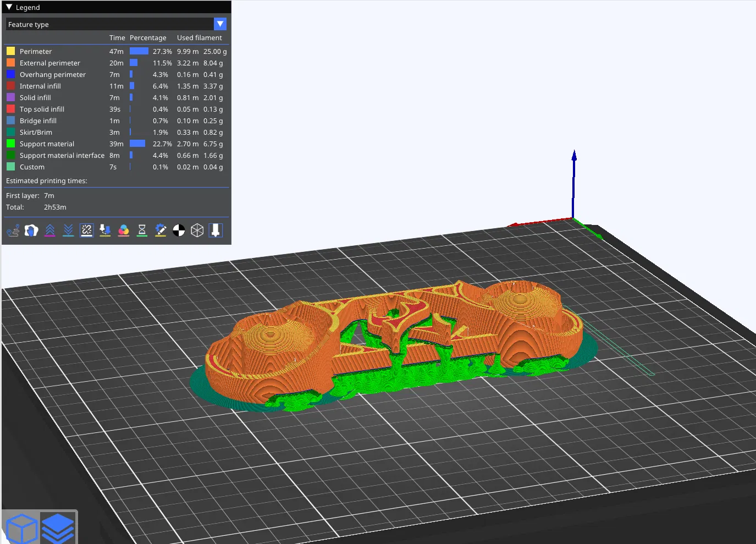The height and width of the screenshot is (544, 756).
Task: Click the External perimeter label
Action: click(50, 63)
